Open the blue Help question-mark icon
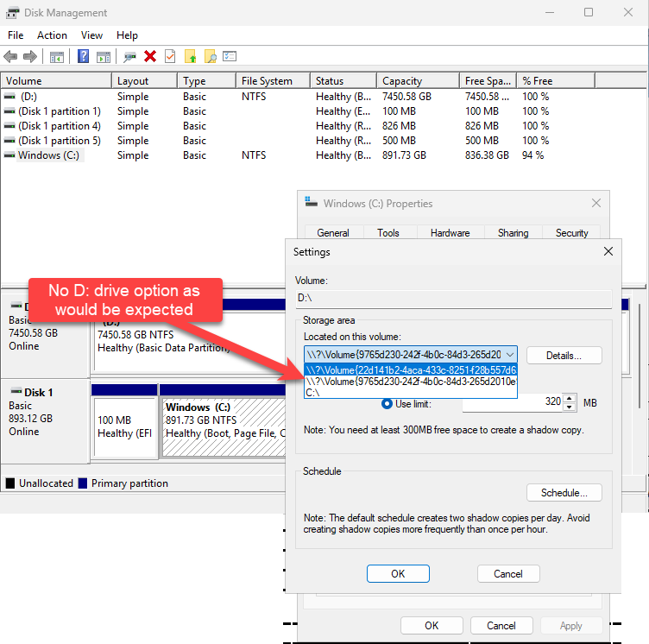The height and width of the screenshot is (644, 649). click(x=83, y=56)
